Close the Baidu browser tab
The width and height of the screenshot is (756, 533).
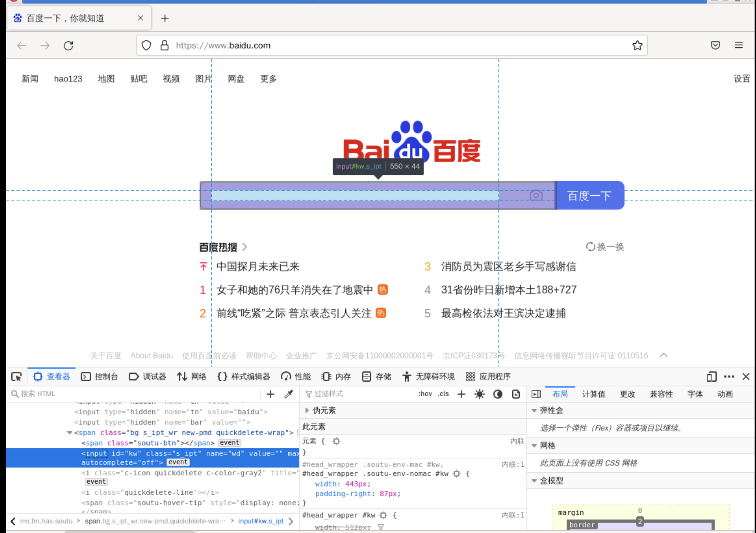[140, 18]
